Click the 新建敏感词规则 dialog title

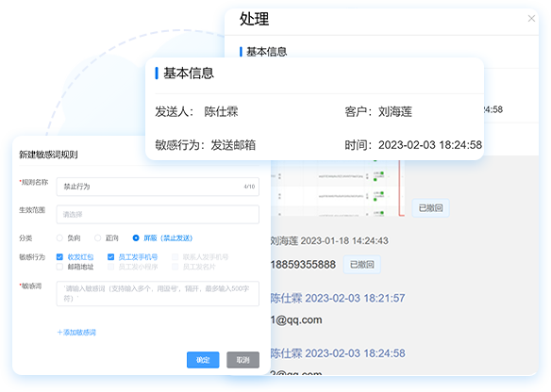48,155
